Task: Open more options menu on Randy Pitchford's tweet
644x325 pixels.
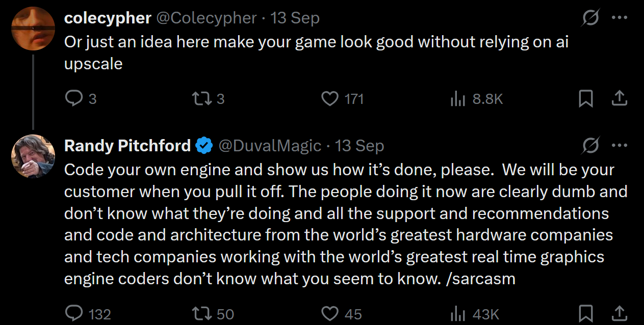Action: tap(619, 146)
